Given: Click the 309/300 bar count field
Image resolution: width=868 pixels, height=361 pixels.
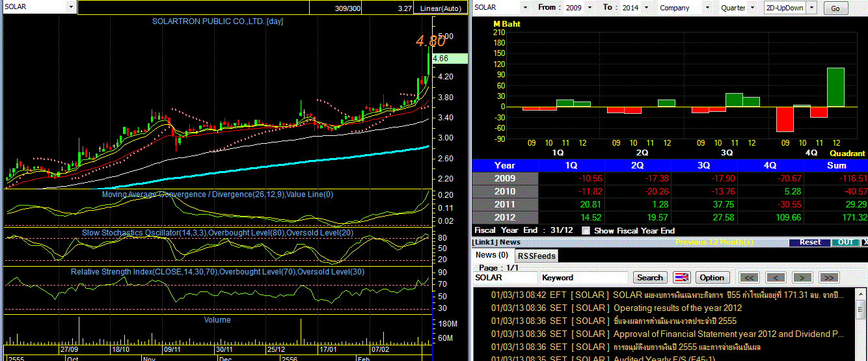Looking at the screenshot, I should pyautogui.click(x=347, y=8).
